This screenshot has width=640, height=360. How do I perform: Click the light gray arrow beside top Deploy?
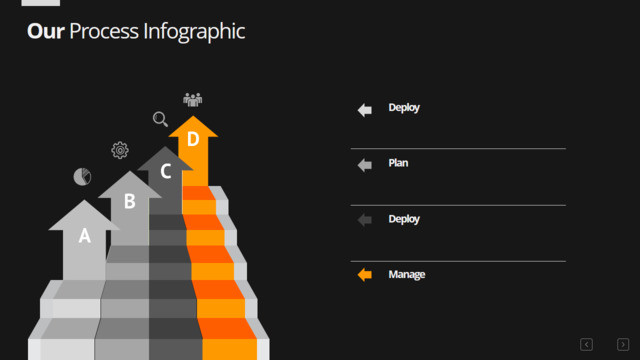(x=364, y=110)
